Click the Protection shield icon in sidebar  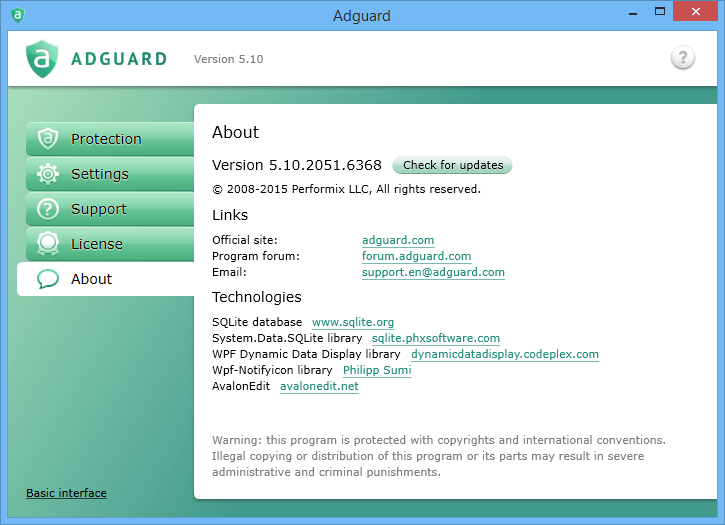tap(47, 139)
